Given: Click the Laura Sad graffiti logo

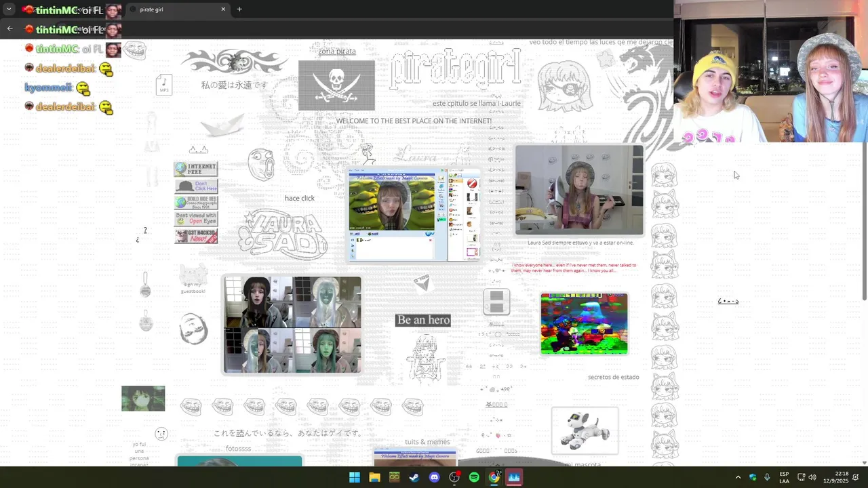Looking at the screenshot, I should pyautogui.click(x=283, y=235).
